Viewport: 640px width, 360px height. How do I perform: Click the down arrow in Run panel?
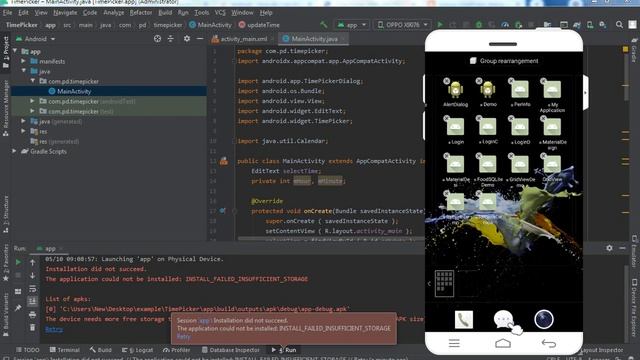coord(33,276)
